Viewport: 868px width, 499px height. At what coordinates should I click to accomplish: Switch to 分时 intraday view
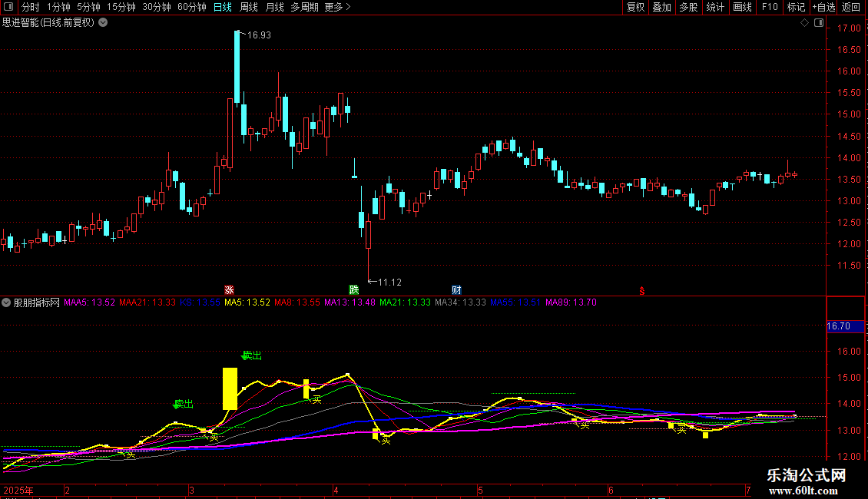coord(31,7)
